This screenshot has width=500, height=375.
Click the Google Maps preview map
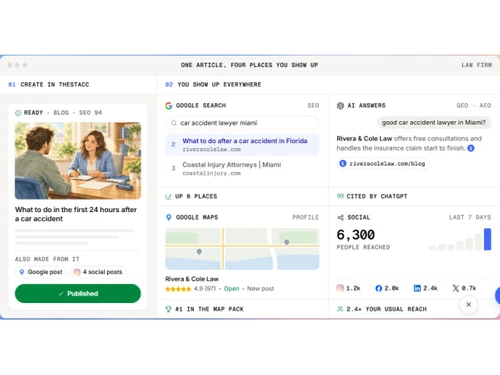(242, 249)
